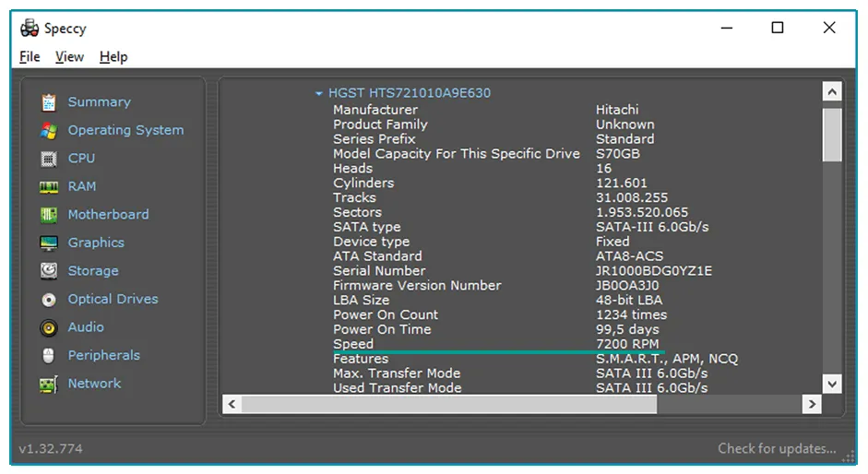Open the Storage section label
This screenshot has height=474, width=868.
[93, 271]
